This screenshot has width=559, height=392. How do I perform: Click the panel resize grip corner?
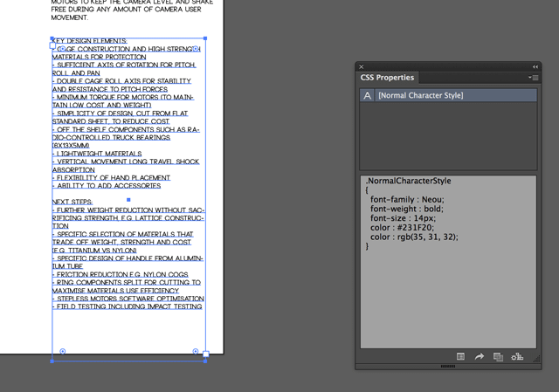click(x=536, y=359)
